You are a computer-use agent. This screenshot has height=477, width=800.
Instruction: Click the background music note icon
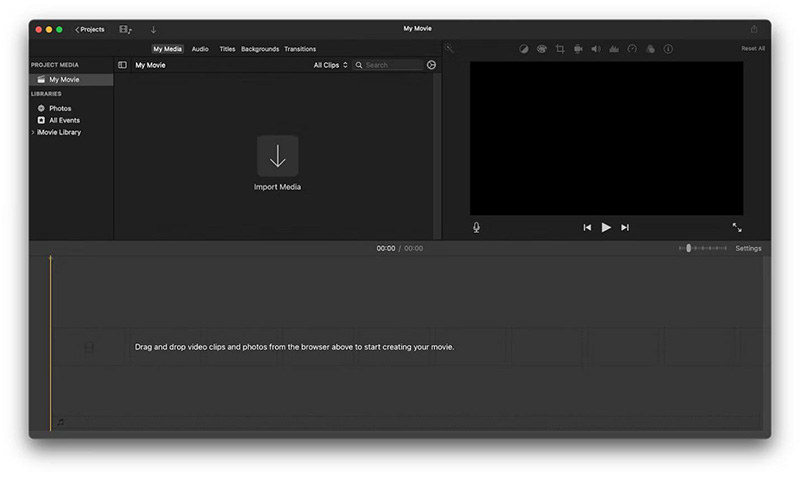[61, 422]
